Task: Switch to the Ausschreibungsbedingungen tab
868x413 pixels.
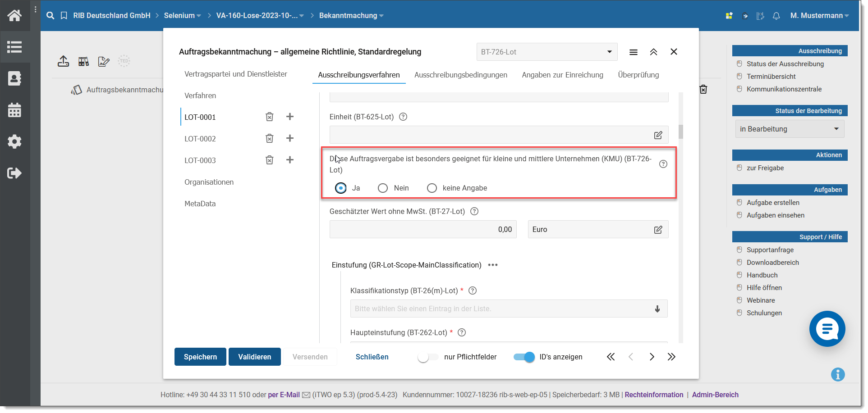Action: [x=461, y=75]
